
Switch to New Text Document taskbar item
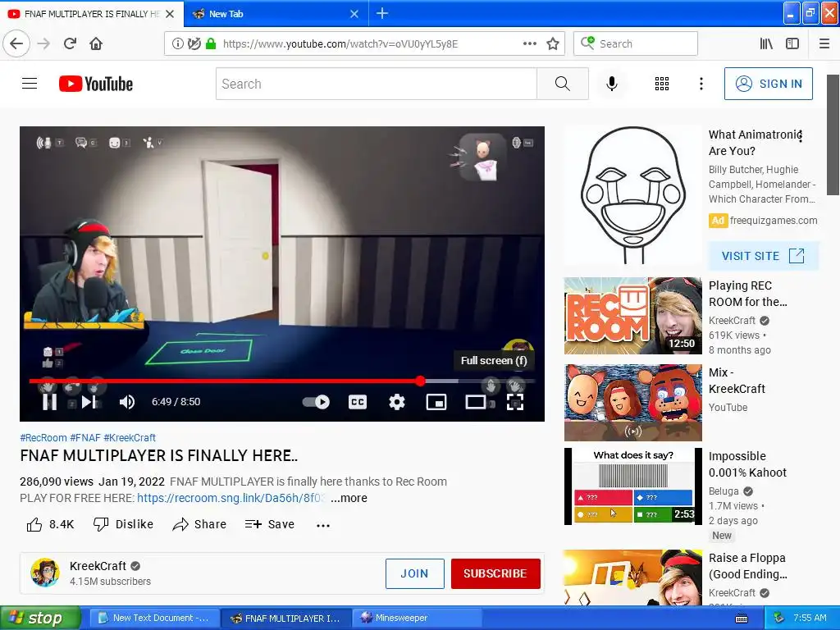[x=153, y=619]
